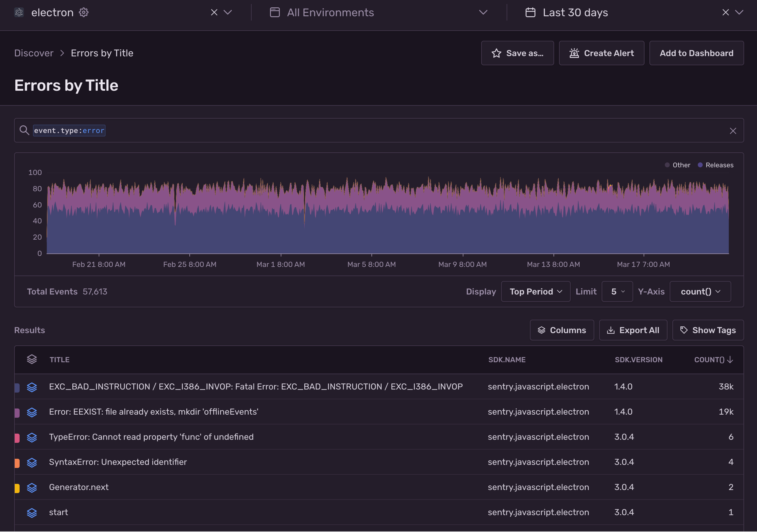The height and width of the screenshot is (532, 757).
Task: Click Create Alert button
Action: tap(601, 53)
